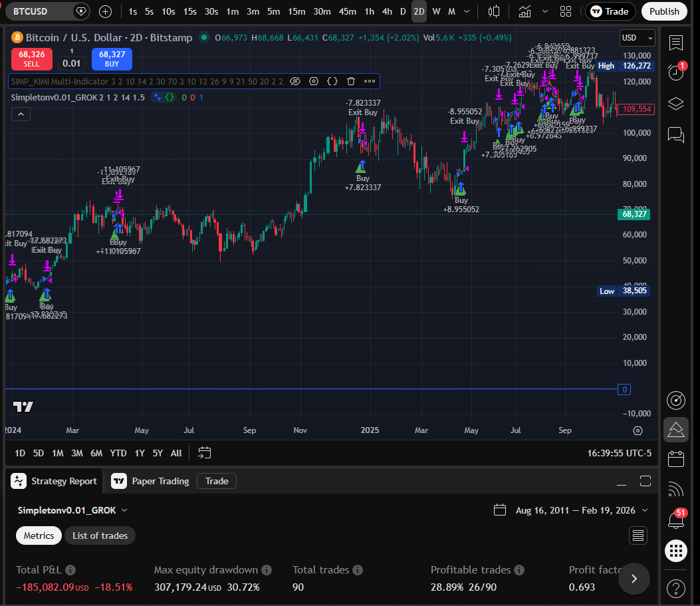Open the USD currency dropdown
The image size is (700, 606).
click(636, 38)
